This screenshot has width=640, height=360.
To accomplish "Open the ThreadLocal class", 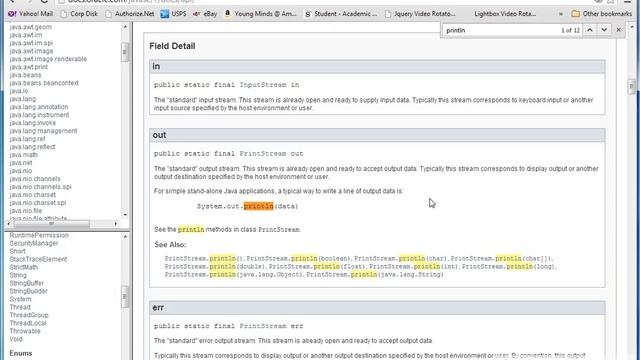I will (x=28, y=323).
